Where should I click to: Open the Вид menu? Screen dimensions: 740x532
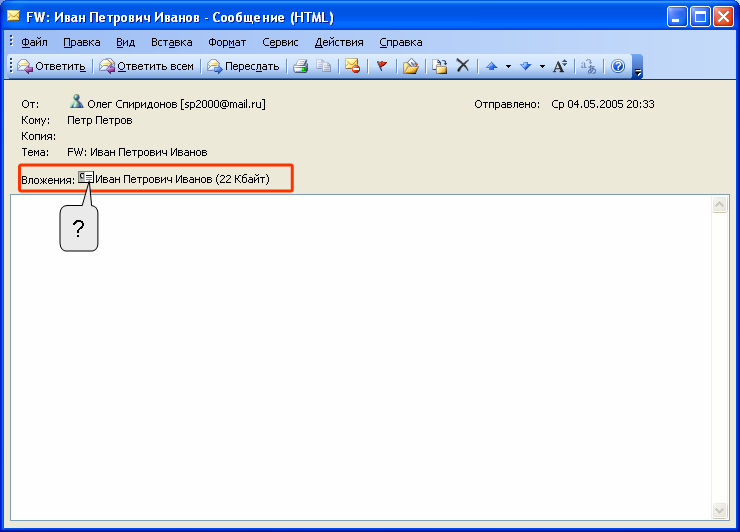(126, 42)
